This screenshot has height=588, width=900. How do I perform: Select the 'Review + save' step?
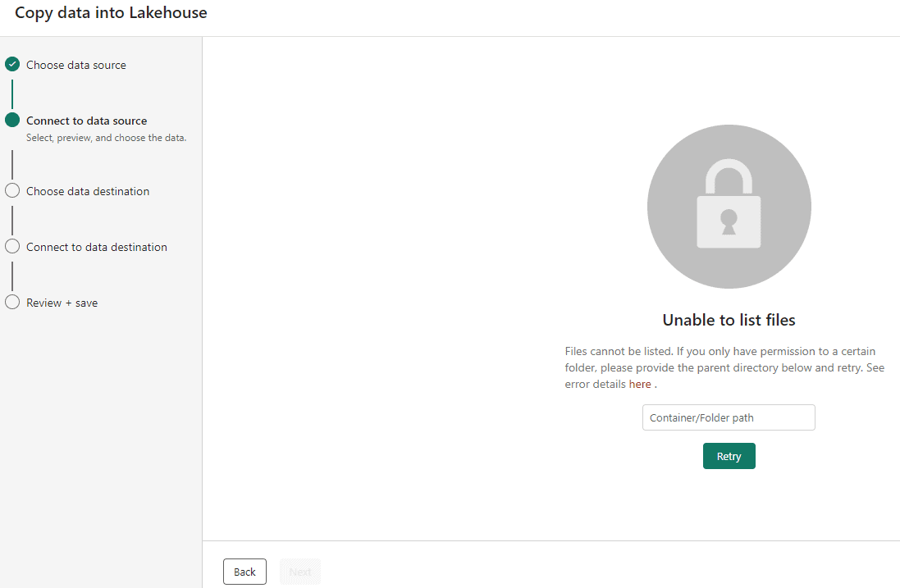coord(62,303)
